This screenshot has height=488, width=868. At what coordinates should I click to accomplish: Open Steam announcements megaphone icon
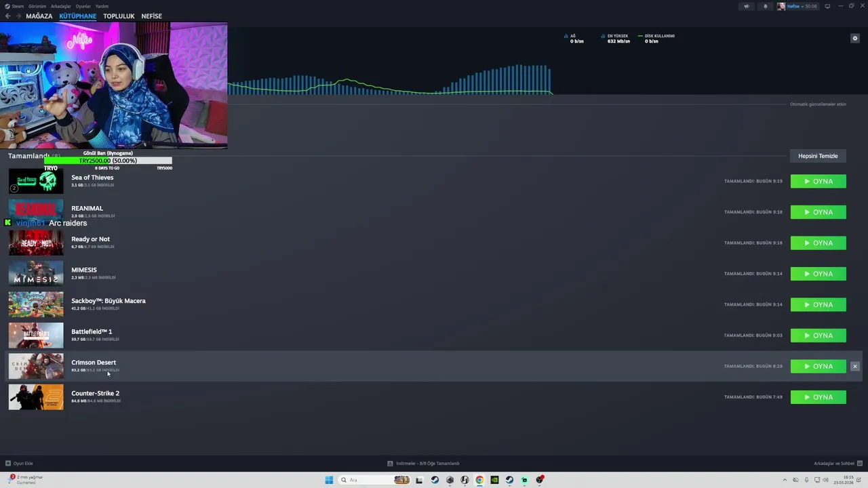[x=747, y=6]
